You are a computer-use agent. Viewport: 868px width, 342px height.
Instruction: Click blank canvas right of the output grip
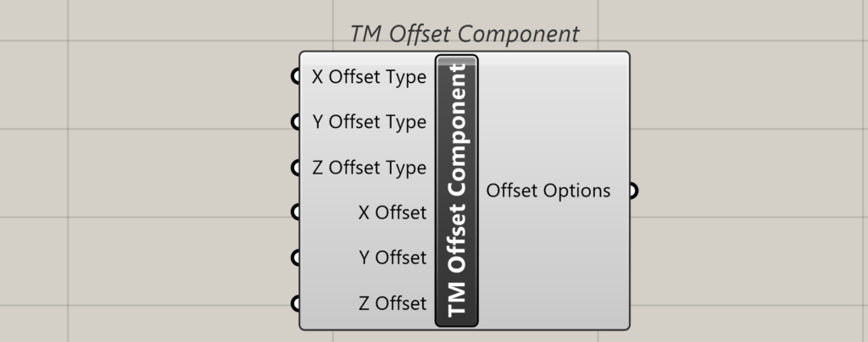[x=746, y=190]
